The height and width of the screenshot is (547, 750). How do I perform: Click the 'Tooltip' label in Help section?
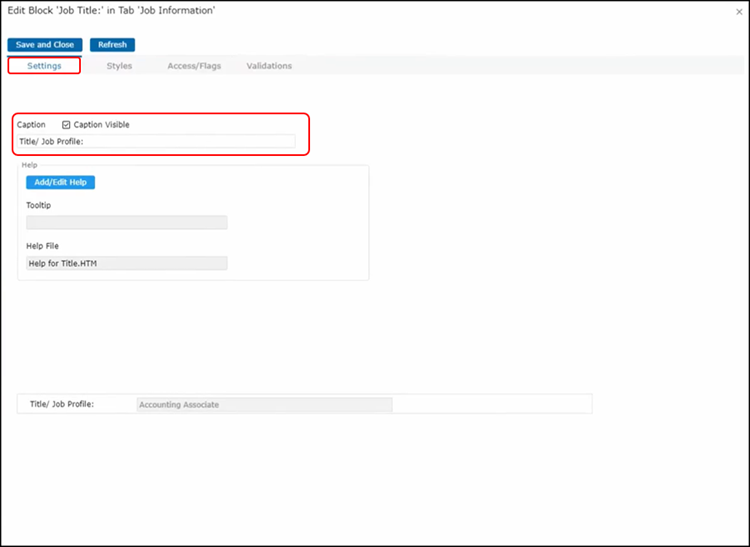pyautogui.click(x=40, y=205)
